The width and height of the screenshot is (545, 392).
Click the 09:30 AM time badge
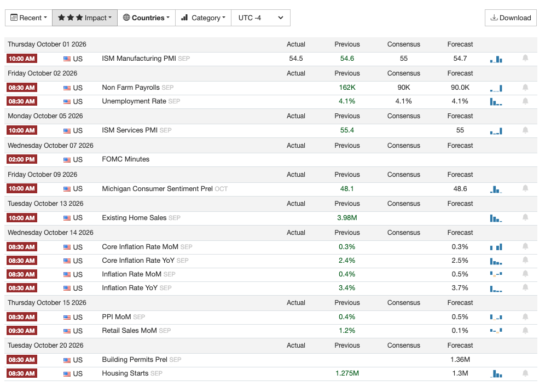21,331
